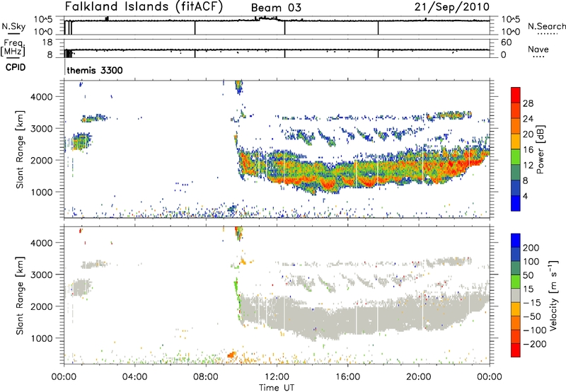
Task: Click the 'Freq. [MHz]' axis label
Action: click(x=13, y=47)
